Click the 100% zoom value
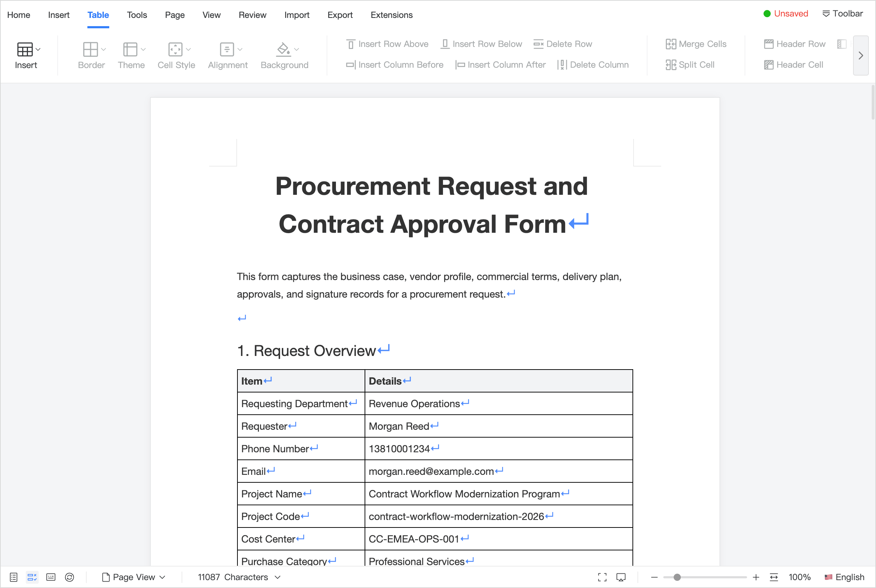 [799, 577]
